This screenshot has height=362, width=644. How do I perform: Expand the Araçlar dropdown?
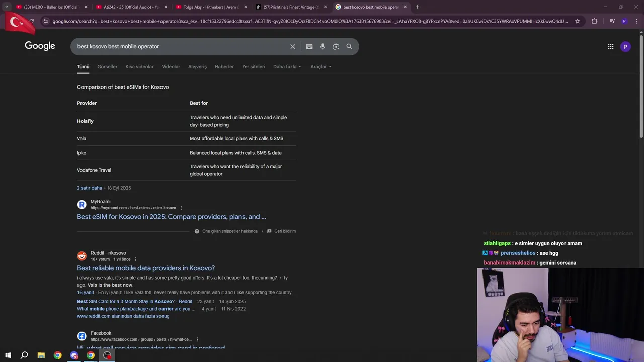[321, 67]
